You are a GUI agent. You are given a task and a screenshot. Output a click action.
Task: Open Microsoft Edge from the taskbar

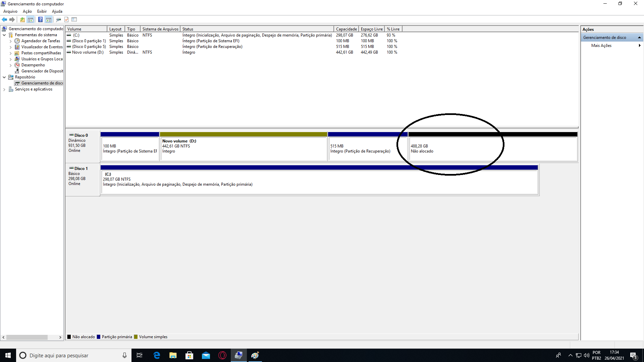157,355
